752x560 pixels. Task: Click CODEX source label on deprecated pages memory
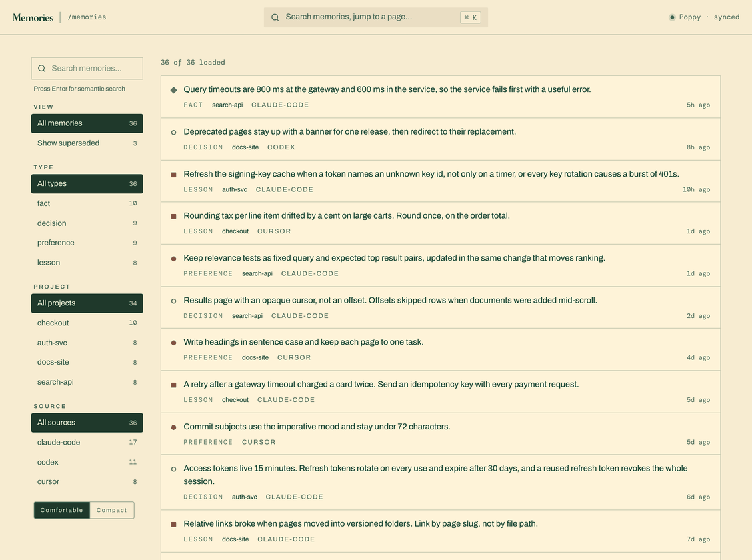[x=281, y=147]
